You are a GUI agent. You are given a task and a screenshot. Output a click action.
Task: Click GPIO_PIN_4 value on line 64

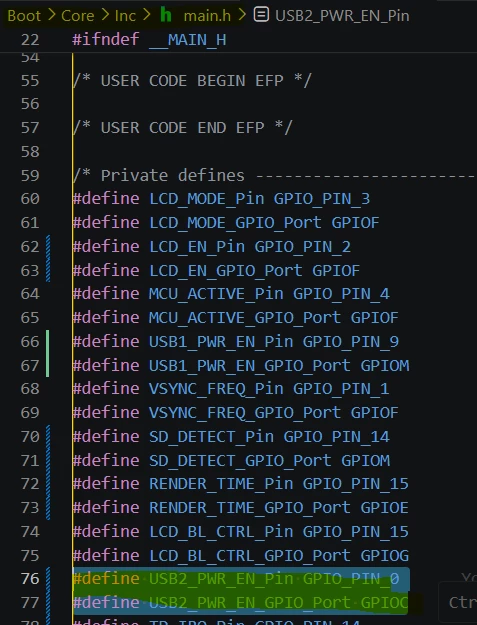pyautogui.click(x=341, y=294)
